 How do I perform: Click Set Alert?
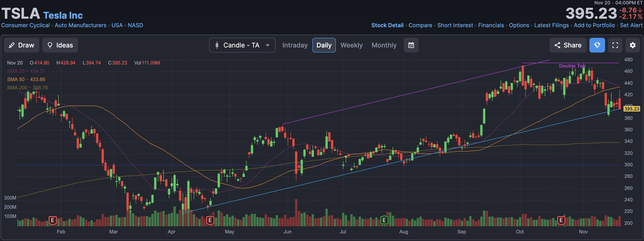tap(631, 25)
